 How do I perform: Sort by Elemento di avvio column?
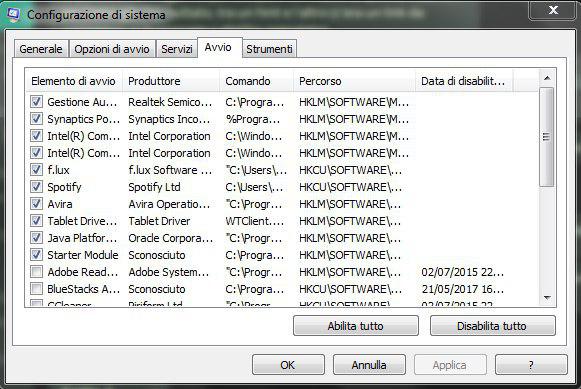74,81
